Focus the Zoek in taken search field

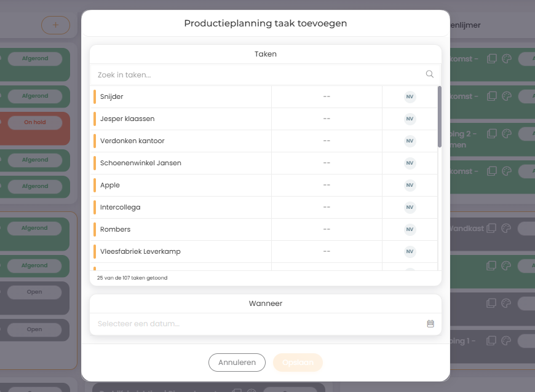coord(258,75)
